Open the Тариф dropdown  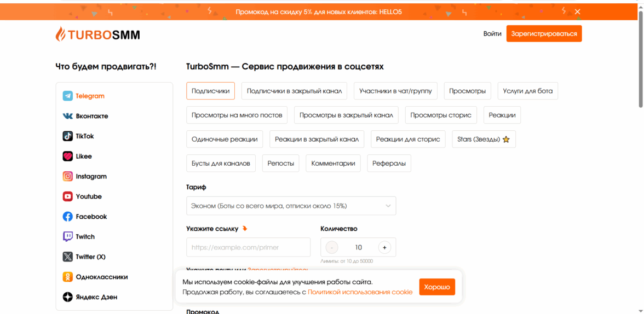pos(291,206)
